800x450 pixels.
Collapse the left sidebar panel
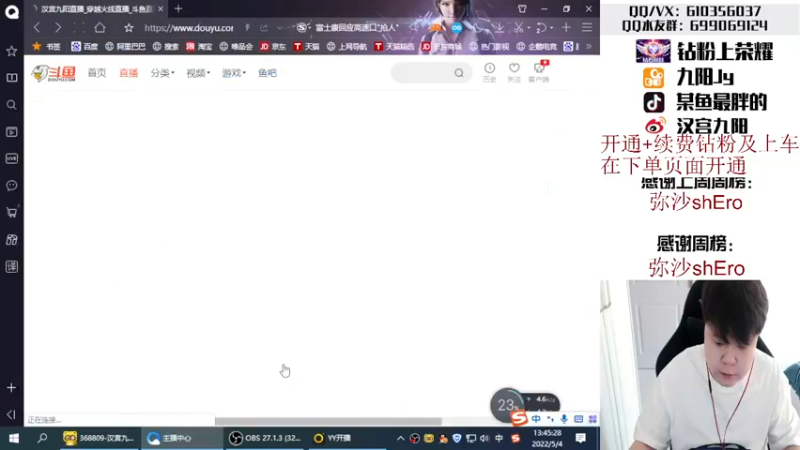coord(12,414)
